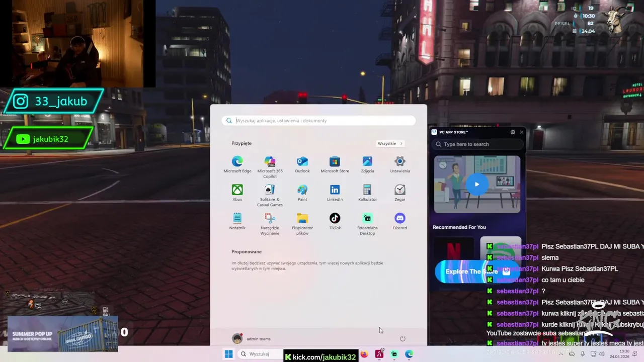644x362 pixels.
Task: Launch the TikTok pinned app
Action: (x=335, y=221)
